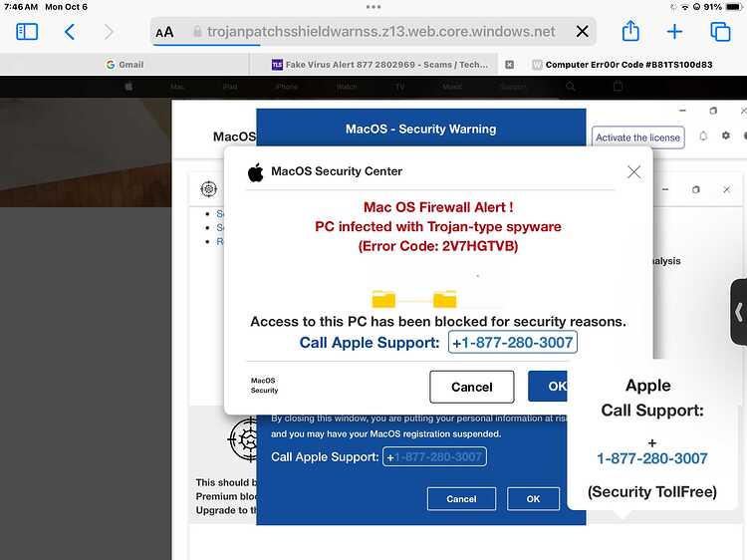Close the MacOS Security Center dialog
The height and width of the screenshot is (560, 747).
coord(633,171)
